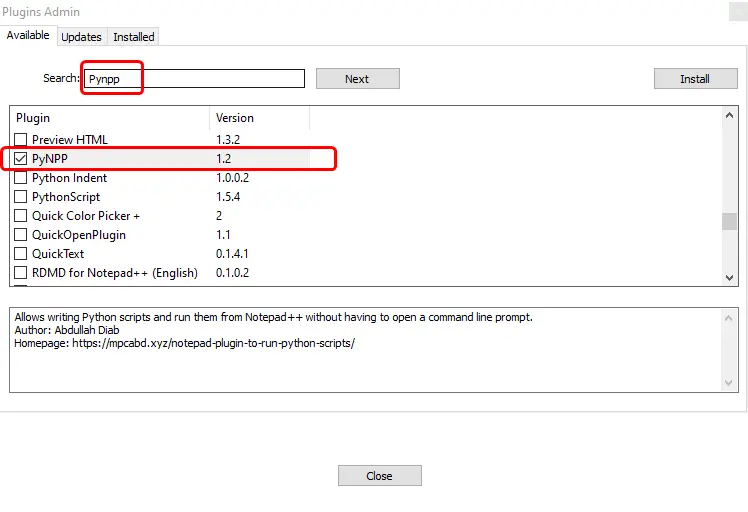Check the QuickOpenPlugin checkbox
748x512 pixels.
tap(21, 235)
